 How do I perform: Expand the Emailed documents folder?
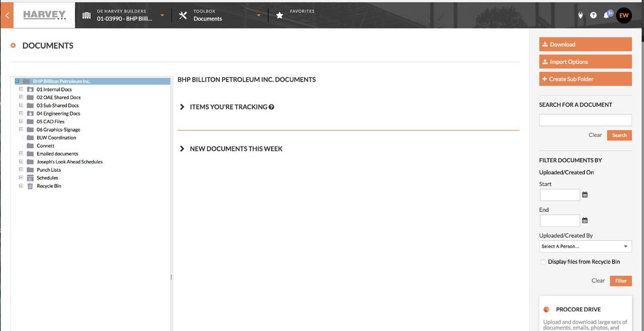click(21, 154)
